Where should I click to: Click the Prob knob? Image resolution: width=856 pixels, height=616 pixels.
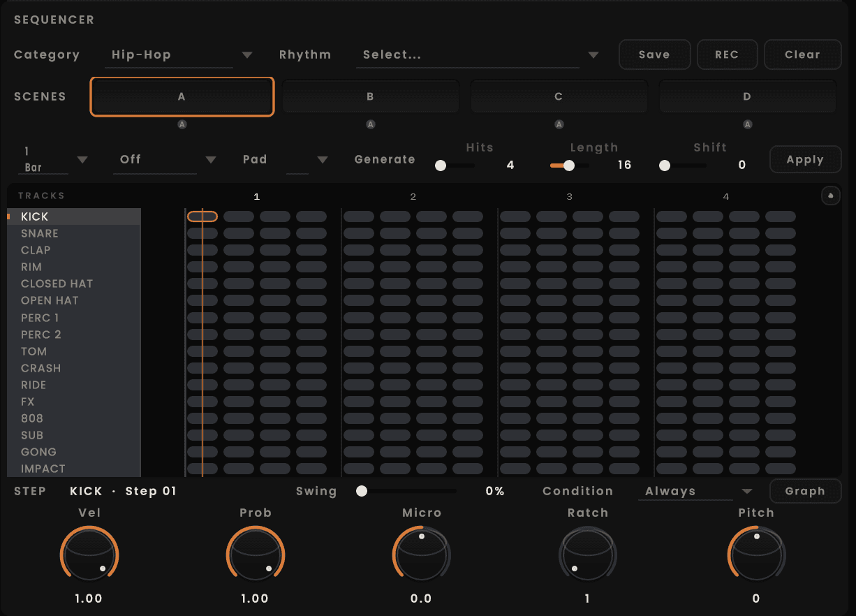[256, 556]
